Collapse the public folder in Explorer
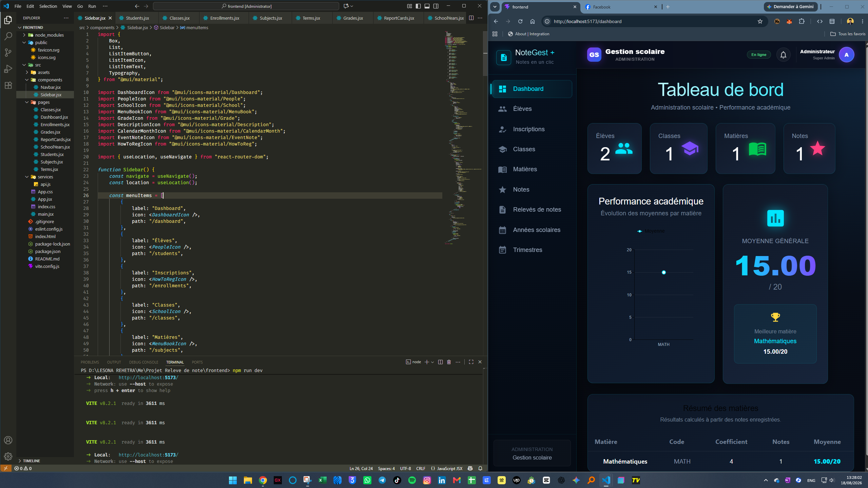The height and width of the screenshot is (488, 868). (45, 42)
